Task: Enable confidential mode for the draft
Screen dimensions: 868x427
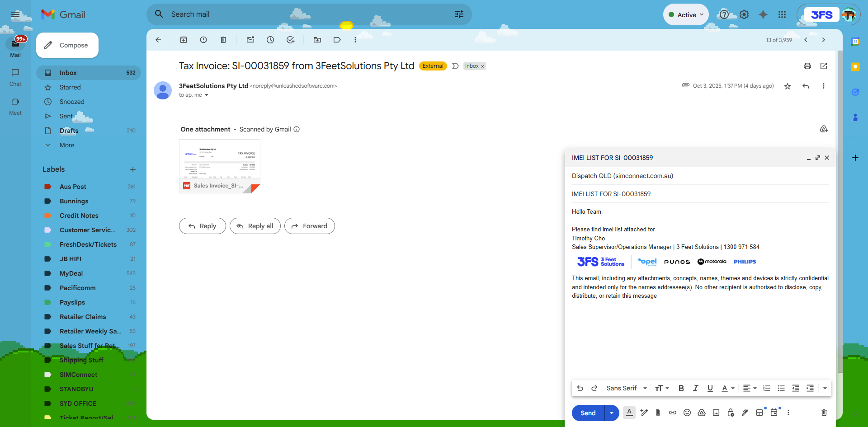Action: pos(731,413)
